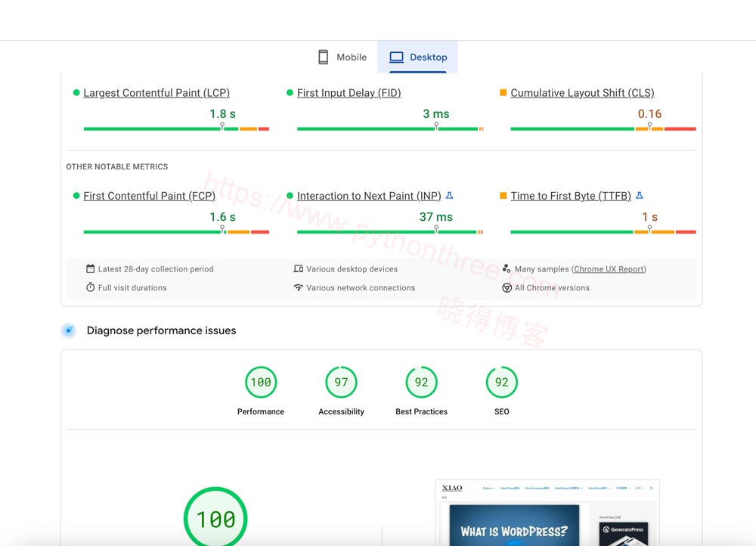Click the Chrome UX Report link
756x546 pixels.
click(x=609, y=269)
